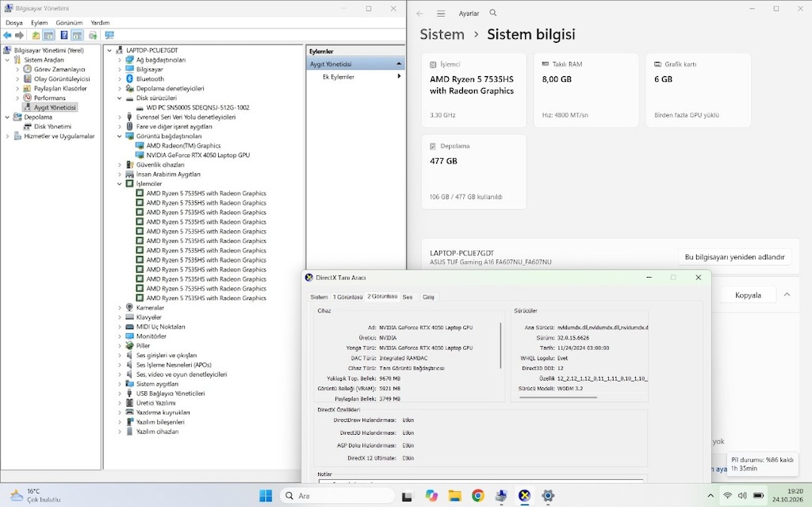Select Hizmetler ve Uygulamalar node

click(x=59, y=136)
